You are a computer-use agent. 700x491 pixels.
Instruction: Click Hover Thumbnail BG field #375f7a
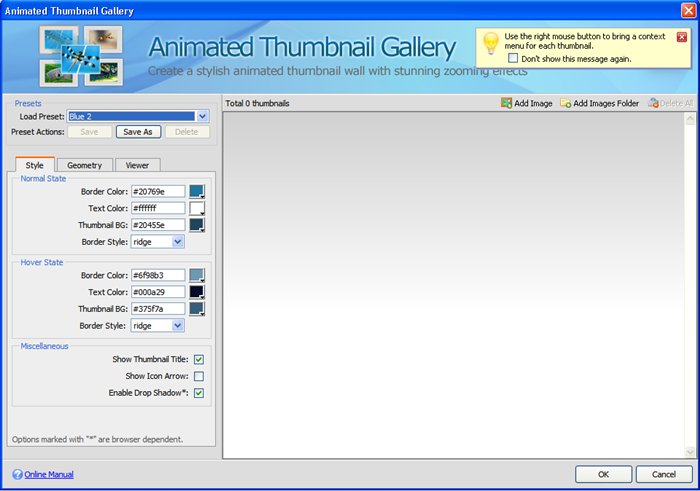coord(158,309)
